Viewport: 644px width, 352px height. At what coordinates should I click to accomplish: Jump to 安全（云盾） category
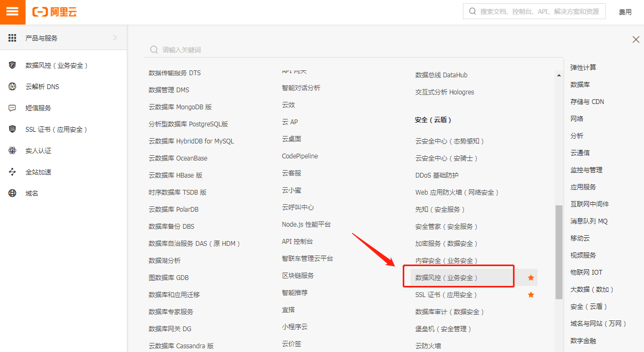click(x=589, y=306)
